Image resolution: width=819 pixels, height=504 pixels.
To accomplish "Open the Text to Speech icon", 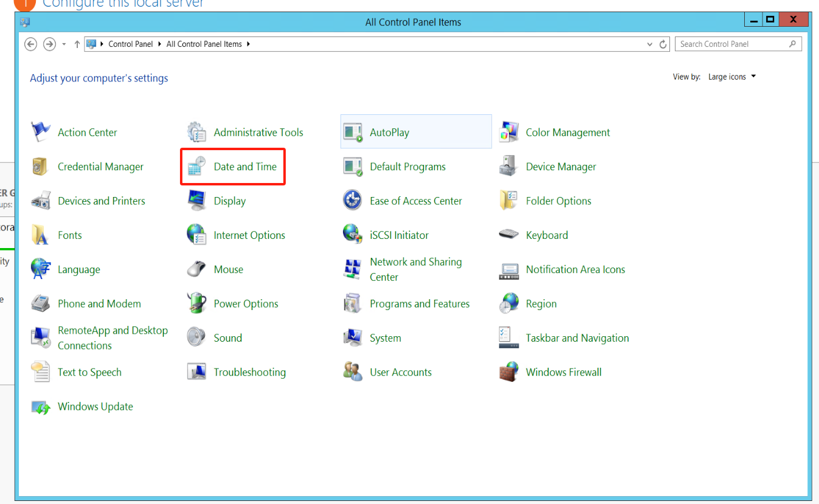I will click(x=41, y=372).
